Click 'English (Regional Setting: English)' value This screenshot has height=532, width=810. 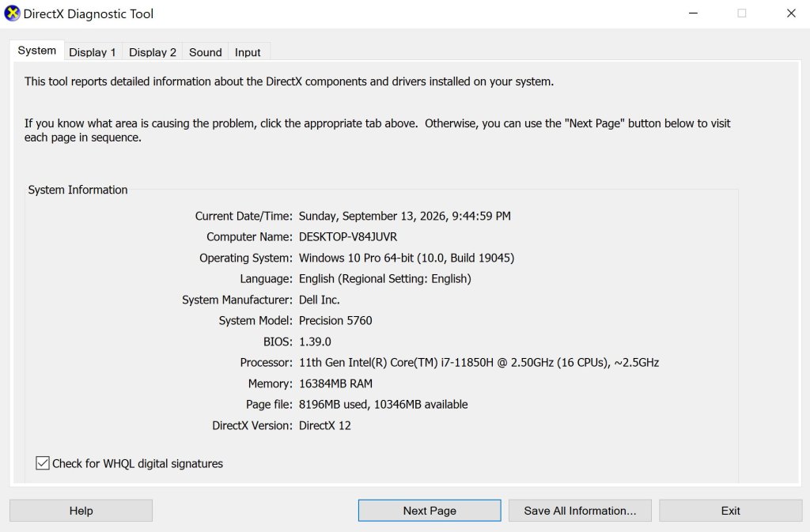[x=385, y=278]
